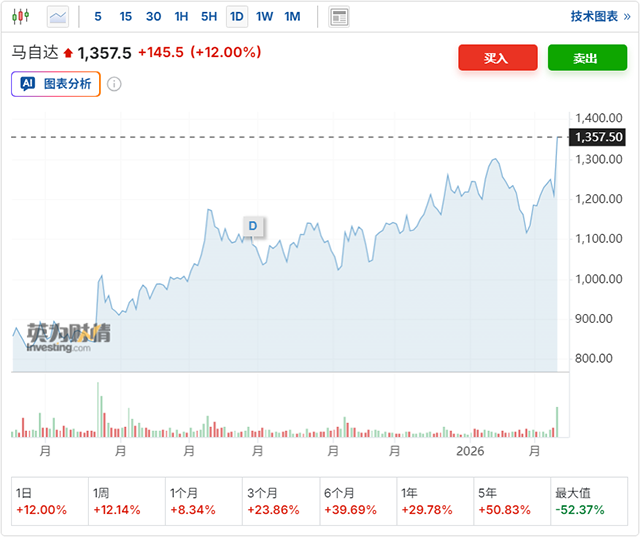This screenshot has width=640, height=537.
Task: Click the Investing.com watermark logo
Action: [x=68, y=337]
